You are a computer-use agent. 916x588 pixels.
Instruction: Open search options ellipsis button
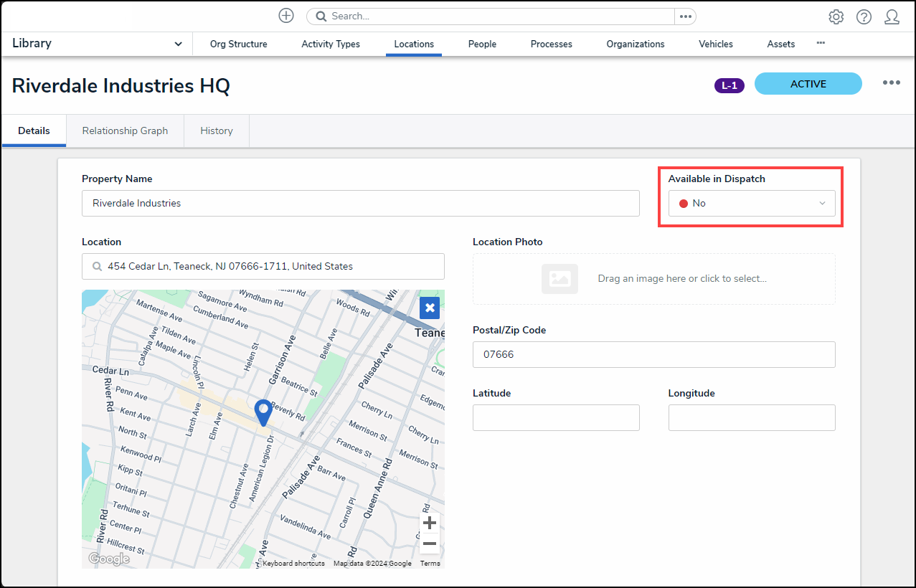coord(685,16)
